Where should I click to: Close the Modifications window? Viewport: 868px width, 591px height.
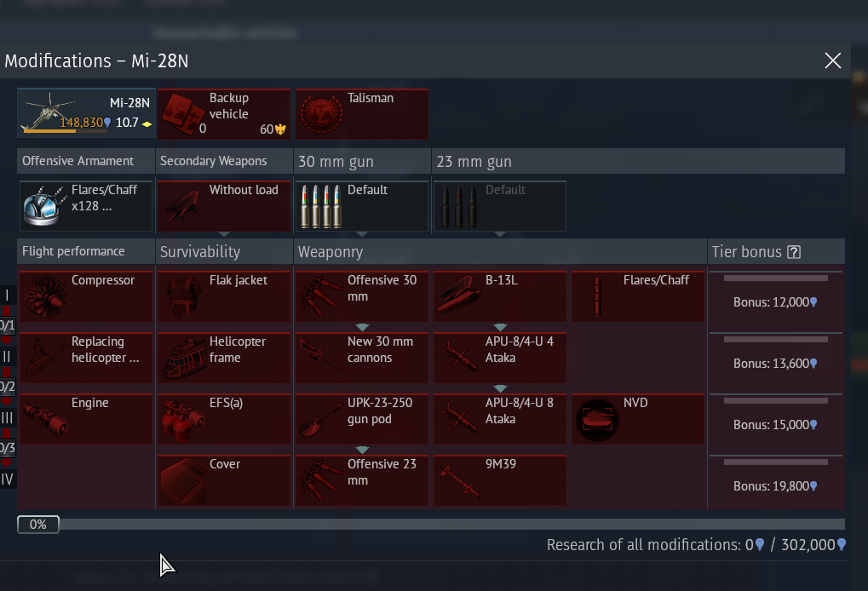click(832, 60)
